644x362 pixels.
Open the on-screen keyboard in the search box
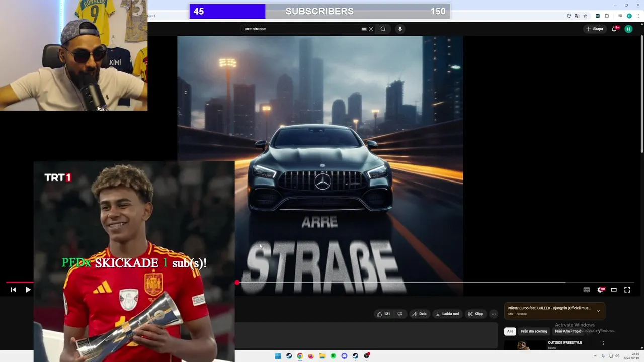pos(364,29)
